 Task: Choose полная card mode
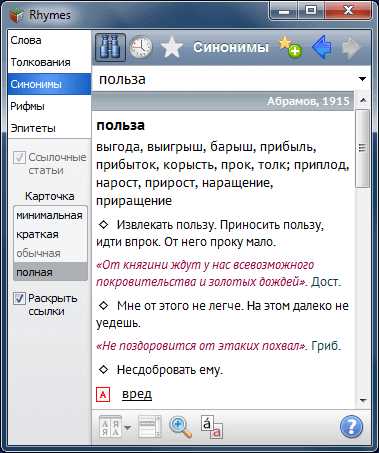tap(50, 272)
